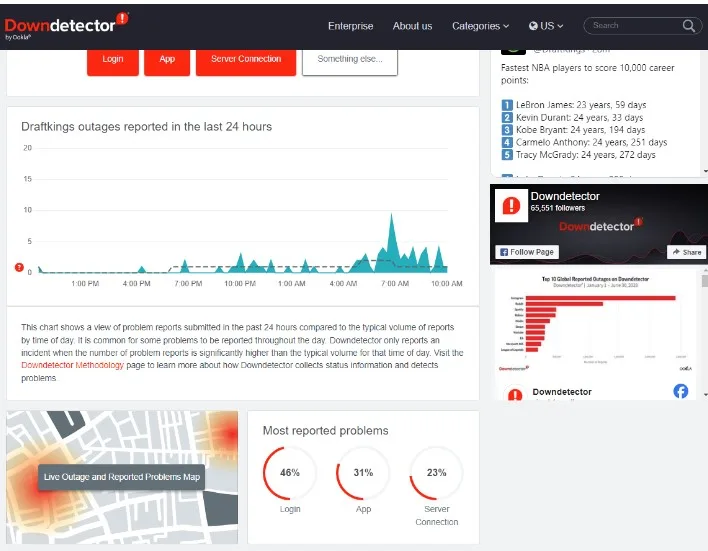
Task: Click 'Fastest NBA players to score' tweet text
Action: pyautogui.click(x=587, y=74)
